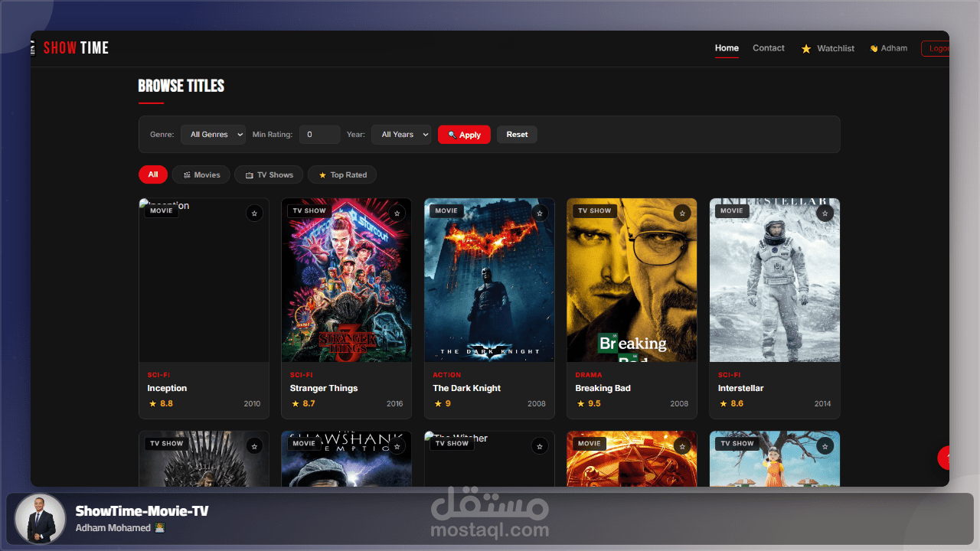Toggle watchlist star on Shawshank Redemption card
The width and height of the screenshot is (980, 551).
[x=397, y=445]
